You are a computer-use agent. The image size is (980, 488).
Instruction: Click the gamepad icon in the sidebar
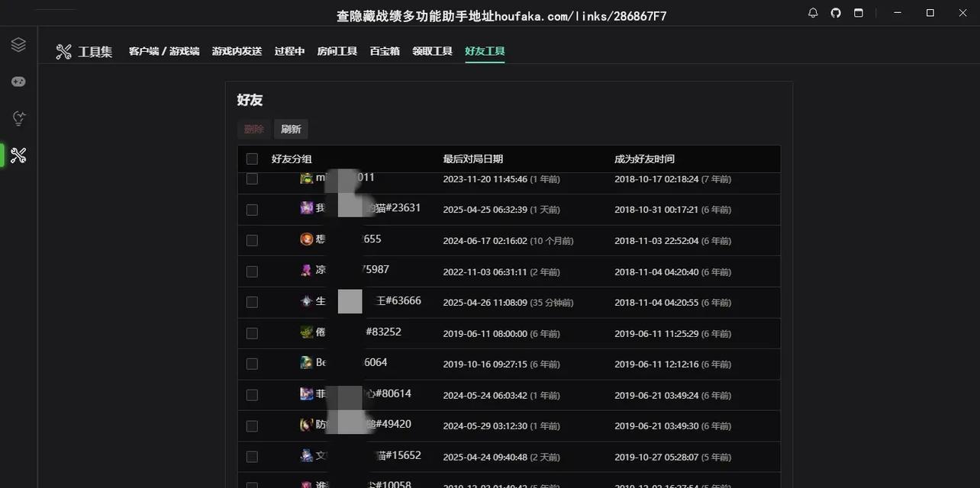click(18, 82)
